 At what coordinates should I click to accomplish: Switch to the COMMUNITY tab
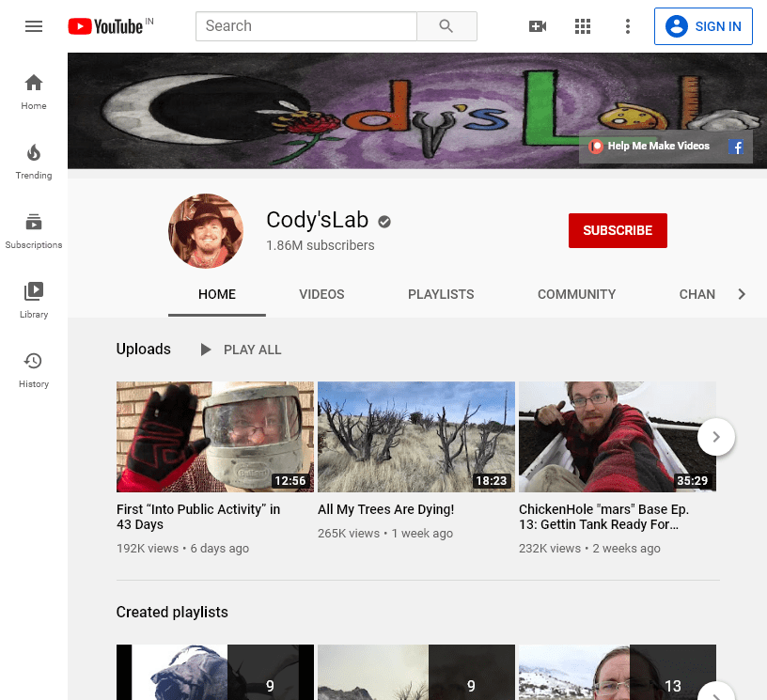tap(576, 294)
